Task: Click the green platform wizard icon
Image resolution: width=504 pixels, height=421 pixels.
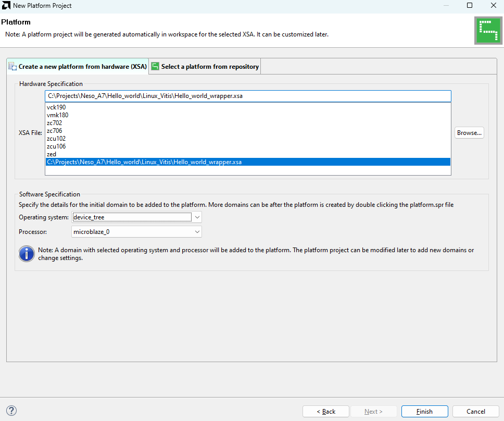Action: (487, 31)
